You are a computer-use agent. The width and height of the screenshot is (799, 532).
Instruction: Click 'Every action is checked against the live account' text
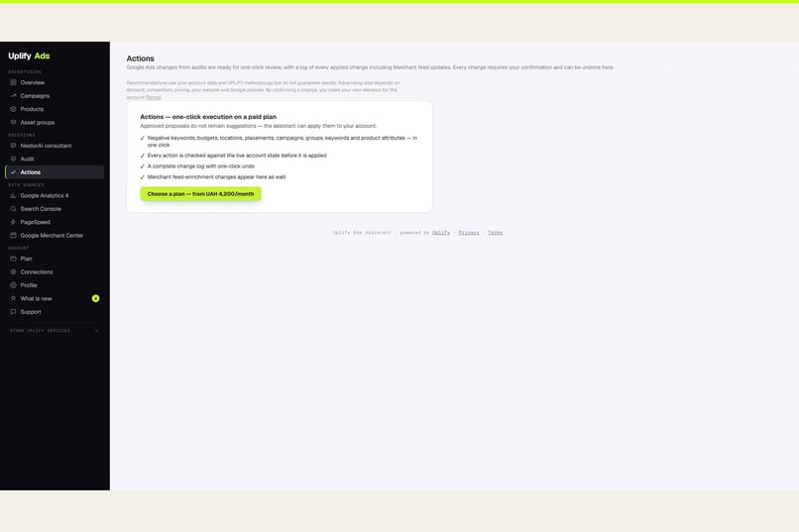click(x=237, y=156)
